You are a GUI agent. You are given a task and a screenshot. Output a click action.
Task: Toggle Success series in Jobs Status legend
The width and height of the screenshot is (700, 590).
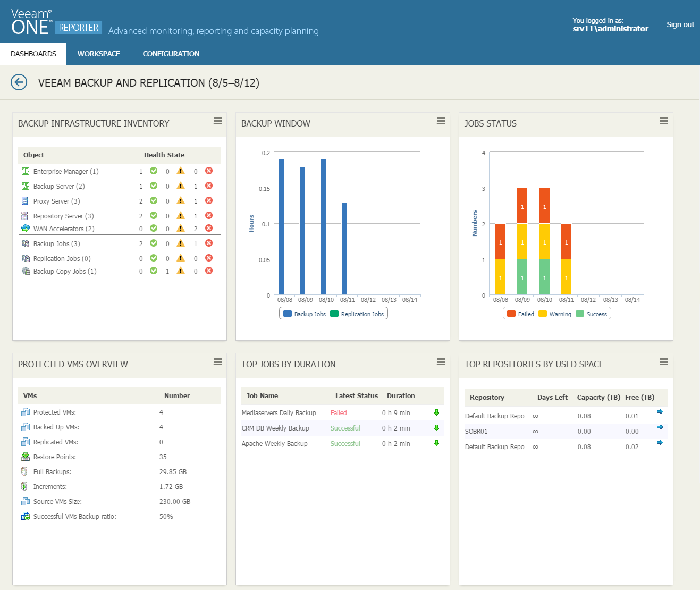[592, 314]
